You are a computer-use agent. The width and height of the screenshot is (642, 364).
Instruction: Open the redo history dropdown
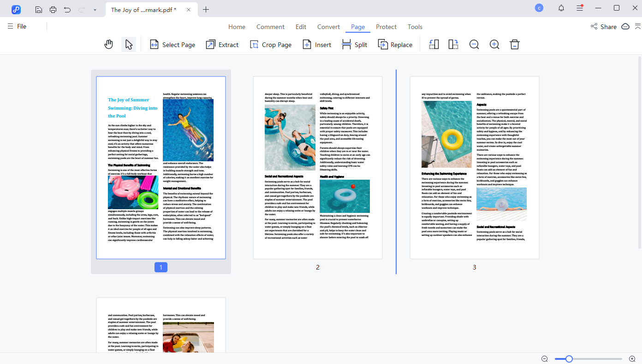coord(95,9)
